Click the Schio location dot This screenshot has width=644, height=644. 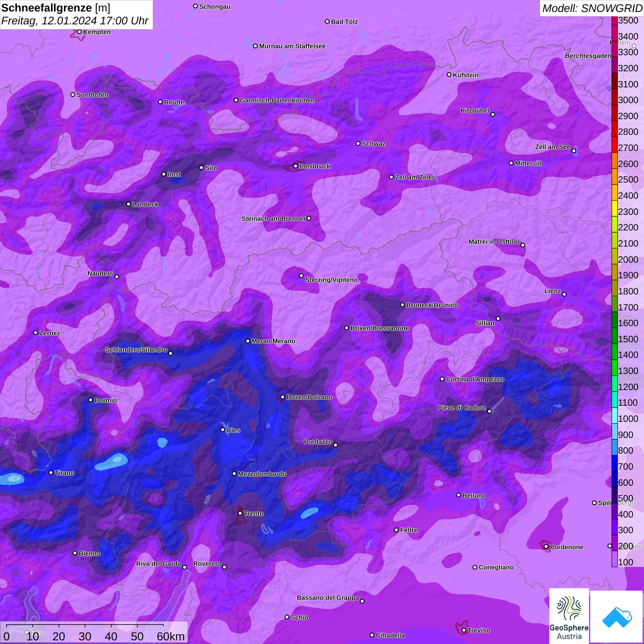click(287, 617)
